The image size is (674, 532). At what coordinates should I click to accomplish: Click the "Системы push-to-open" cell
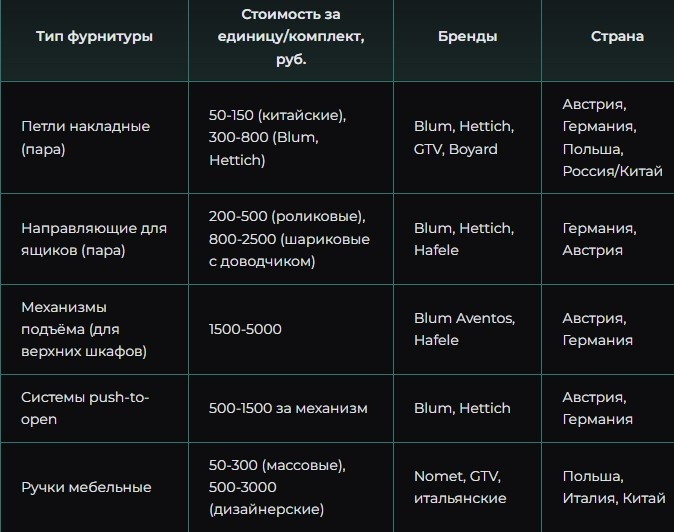[x=85, y=408]
